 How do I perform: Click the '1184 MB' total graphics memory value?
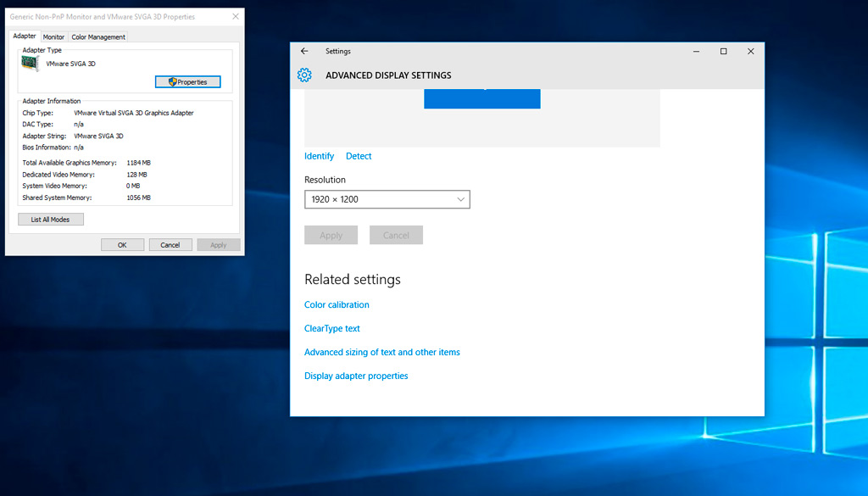[138, 163]
